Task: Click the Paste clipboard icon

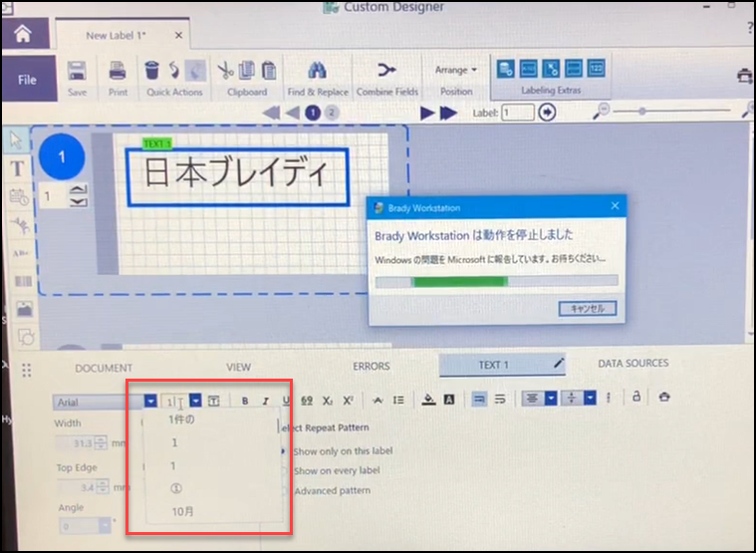Action: coord(269,71)
